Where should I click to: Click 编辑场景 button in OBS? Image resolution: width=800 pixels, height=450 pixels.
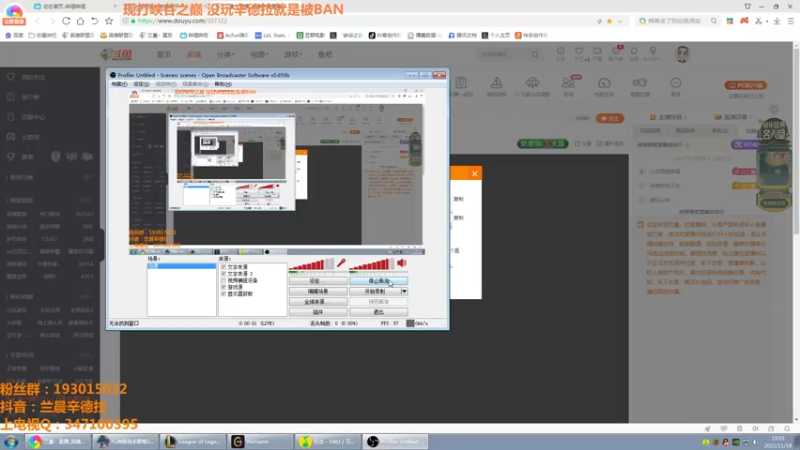coord(318,291)
